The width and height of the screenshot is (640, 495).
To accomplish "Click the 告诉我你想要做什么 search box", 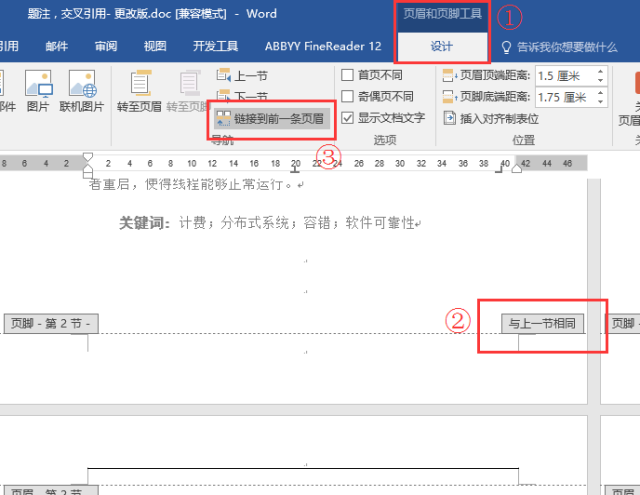I will coord(567,47).
